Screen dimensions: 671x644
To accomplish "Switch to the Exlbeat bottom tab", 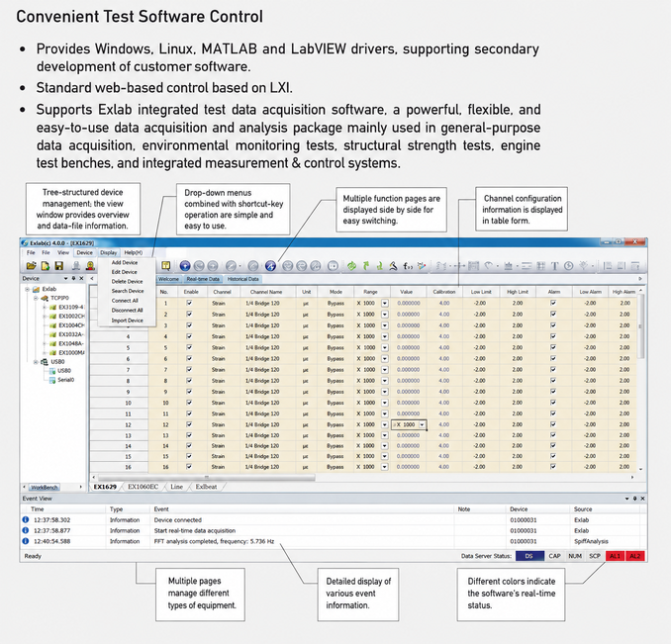I will 206,487.
